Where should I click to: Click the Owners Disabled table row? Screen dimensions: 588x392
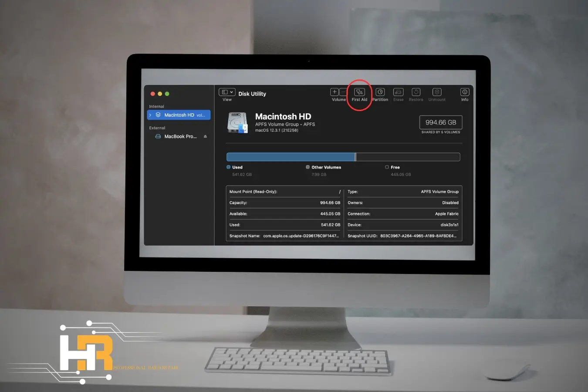coord(403,203)
